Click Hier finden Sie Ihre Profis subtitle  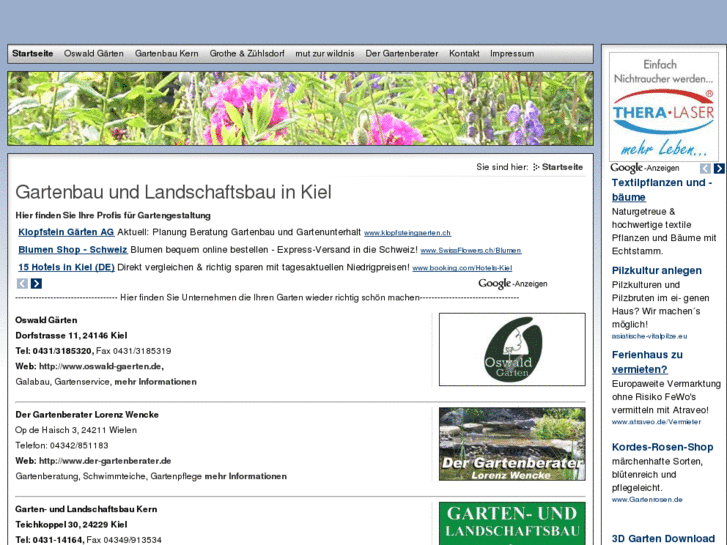click(x=113, y=215)
